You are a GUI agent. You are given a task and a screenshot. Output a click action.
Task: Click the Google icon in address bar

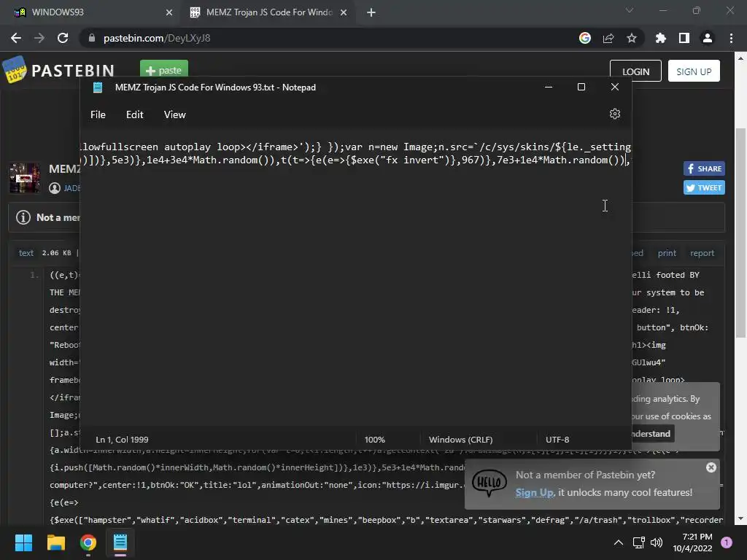(x=584, y=38)
